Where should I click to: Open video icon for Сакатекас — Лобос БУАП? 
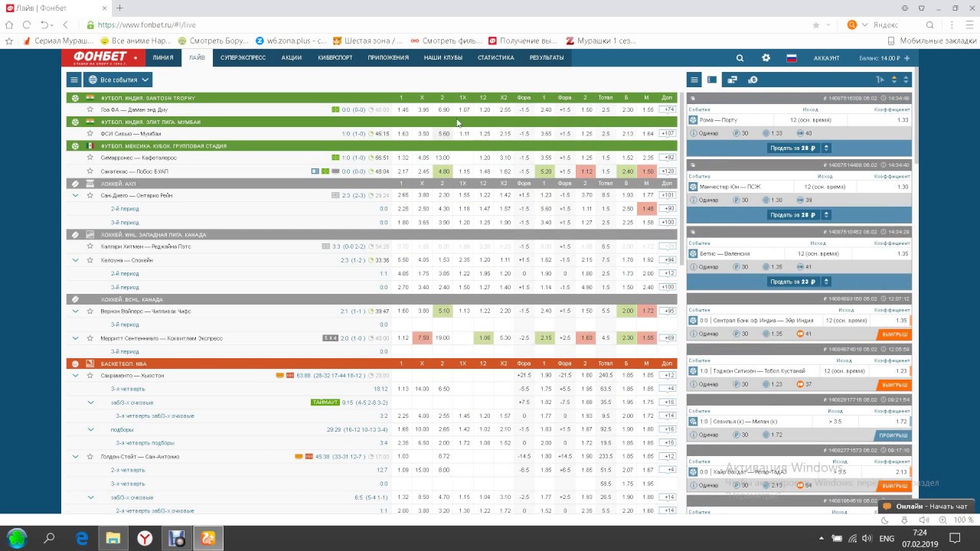click(315, 171)
